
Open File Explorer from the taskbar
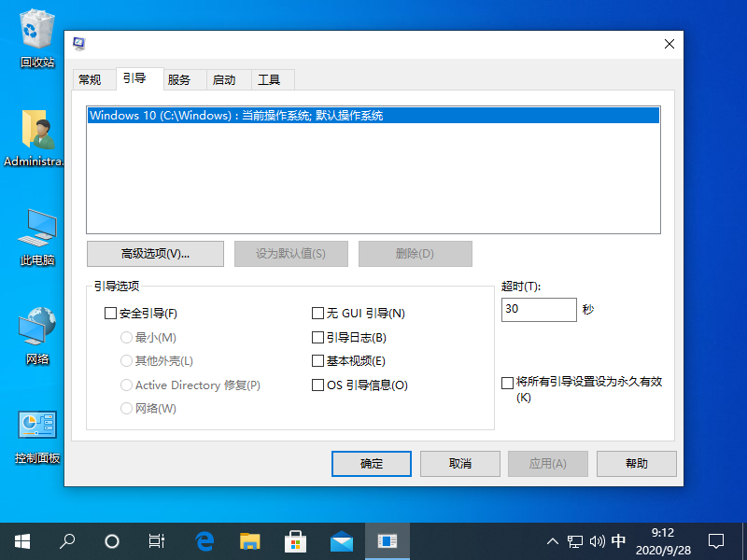249,540
